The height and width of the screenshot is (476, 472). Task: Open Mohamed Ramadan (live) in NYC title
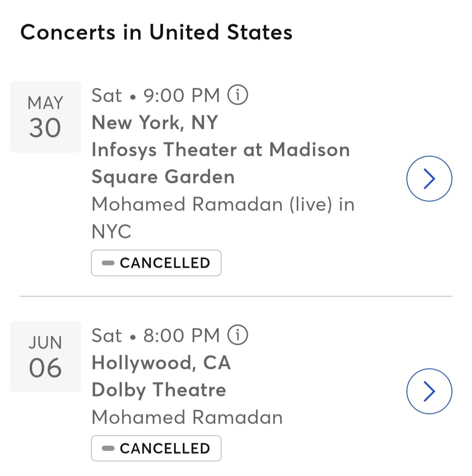click(x=223, y=217)
